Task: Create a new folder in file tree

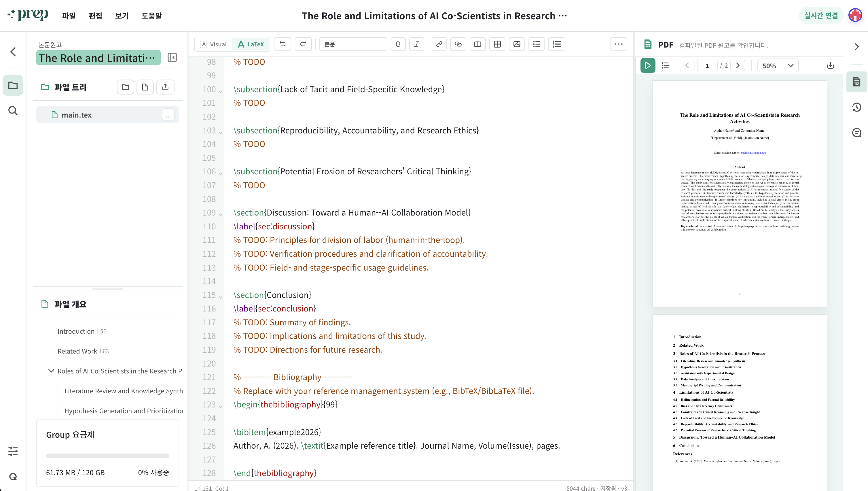Action: (x=125, y=87)
